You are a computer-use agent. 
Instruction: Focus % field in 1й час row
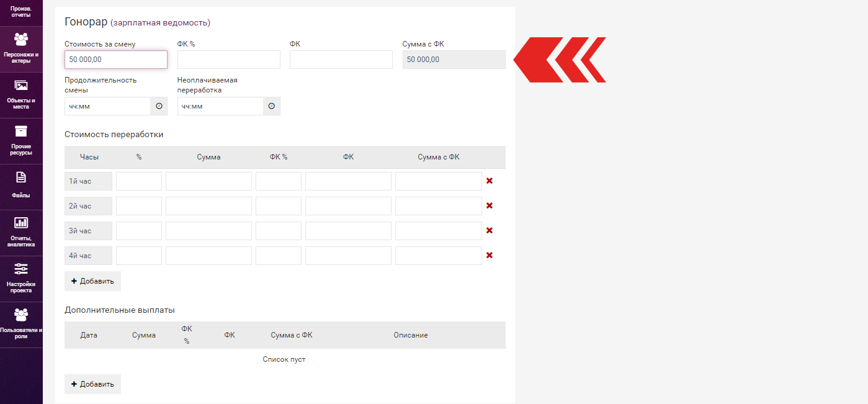click(x=139, y=181)
